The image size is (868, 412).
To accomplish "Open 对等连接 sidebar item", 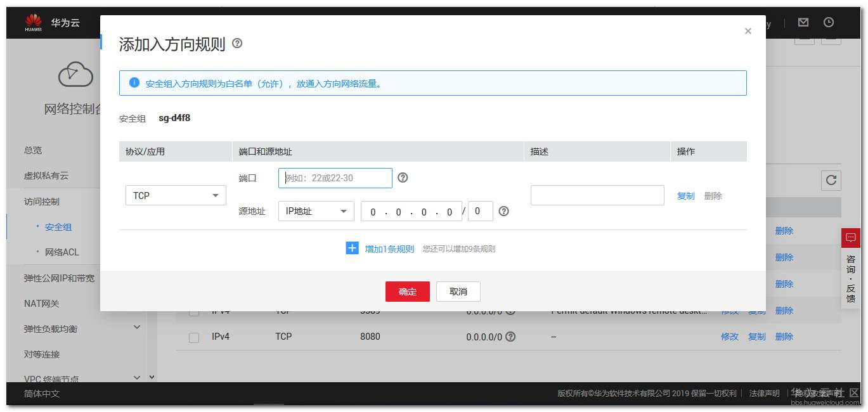I will [x=42, y=354].
